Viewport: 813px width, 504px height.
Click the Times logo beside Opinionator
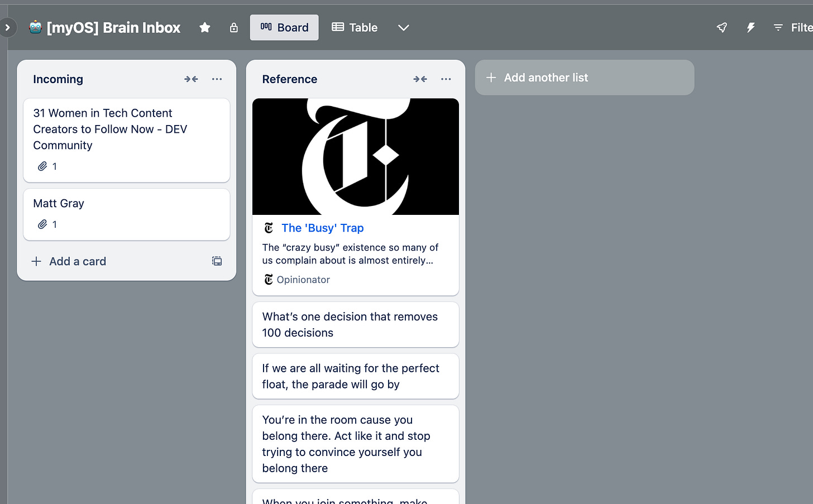click(269, 279)
